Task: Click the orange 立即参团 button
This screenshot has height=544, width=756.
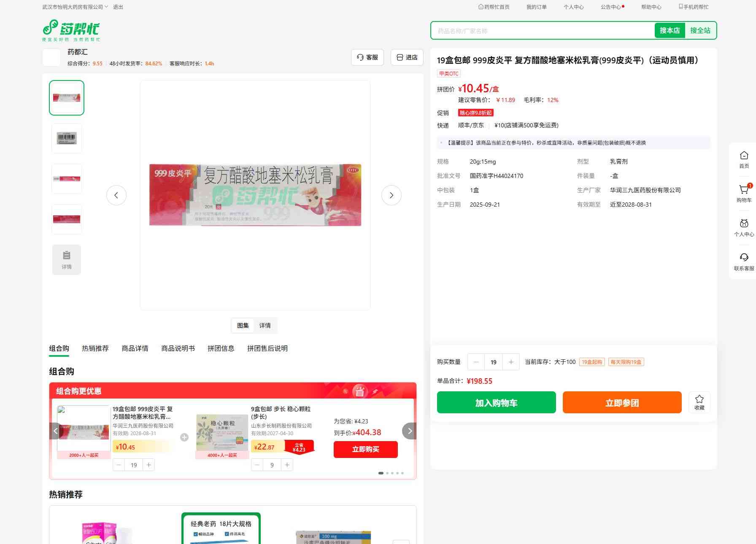Action: [622, 403]
